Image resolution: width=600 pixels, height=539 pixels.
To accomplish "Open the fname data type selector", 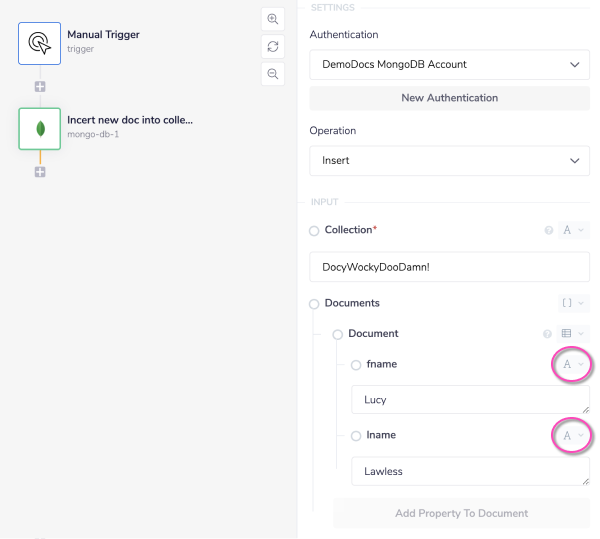I will 573,365.
